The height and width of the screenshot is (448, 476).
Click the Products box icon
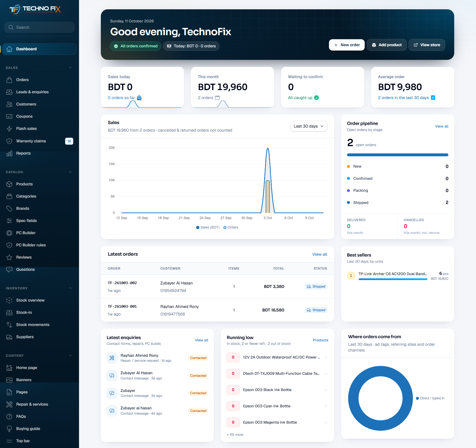(x=9, y=184)
